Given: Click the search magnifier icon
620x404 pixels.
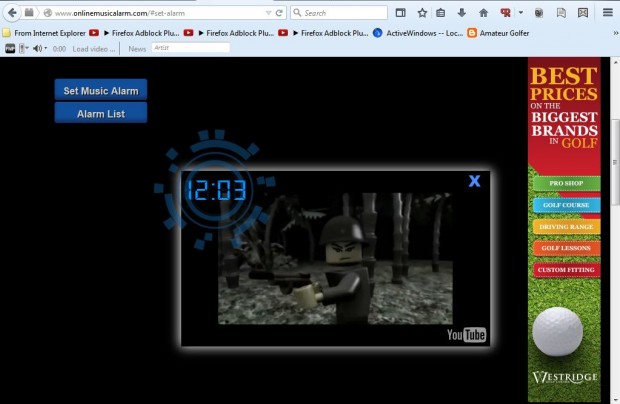Looking at the screenshot, I should point(297,13).
